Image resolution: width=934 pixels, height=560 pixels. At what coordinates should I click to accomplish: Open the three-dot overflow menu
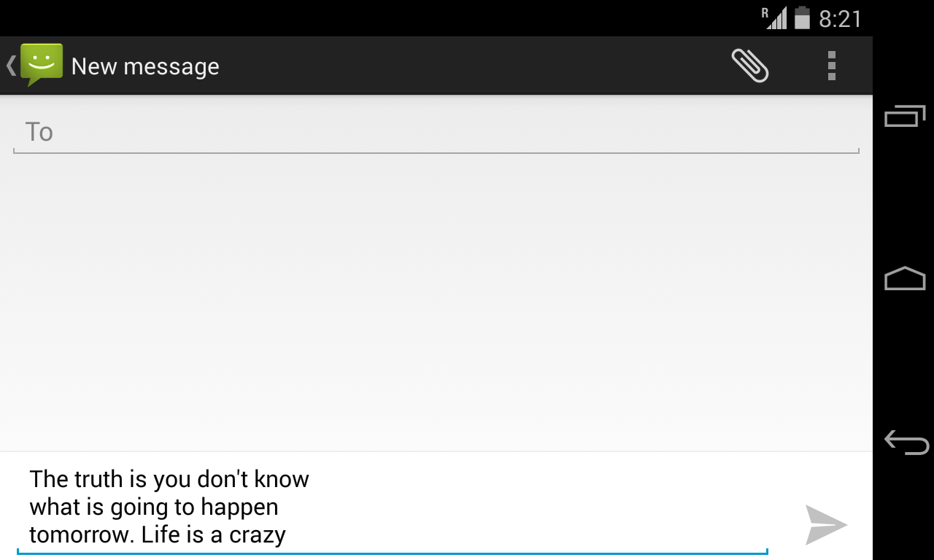[x=831, y=66]
